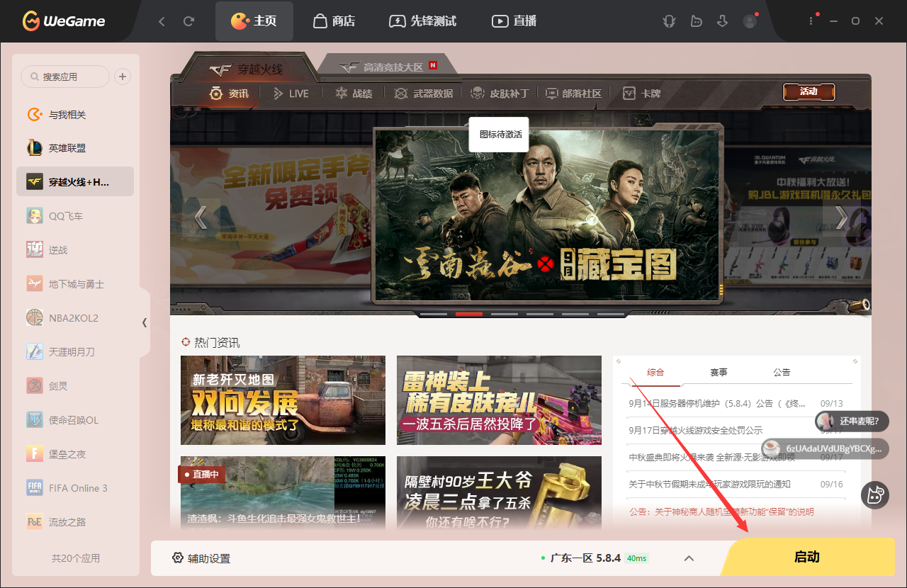Open the 藏宝图 movie banner

[x=547, y=215]
